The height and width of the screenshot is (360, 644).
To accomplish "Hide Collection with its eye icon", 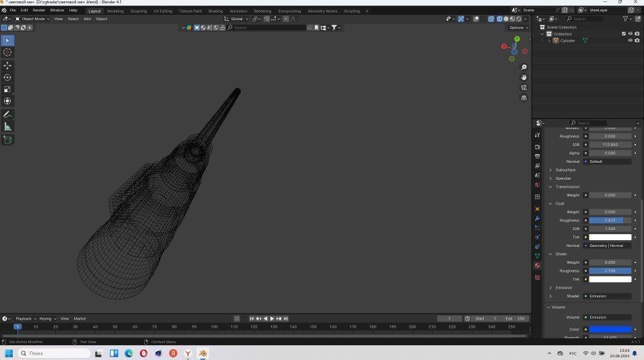I will (630, 34).
